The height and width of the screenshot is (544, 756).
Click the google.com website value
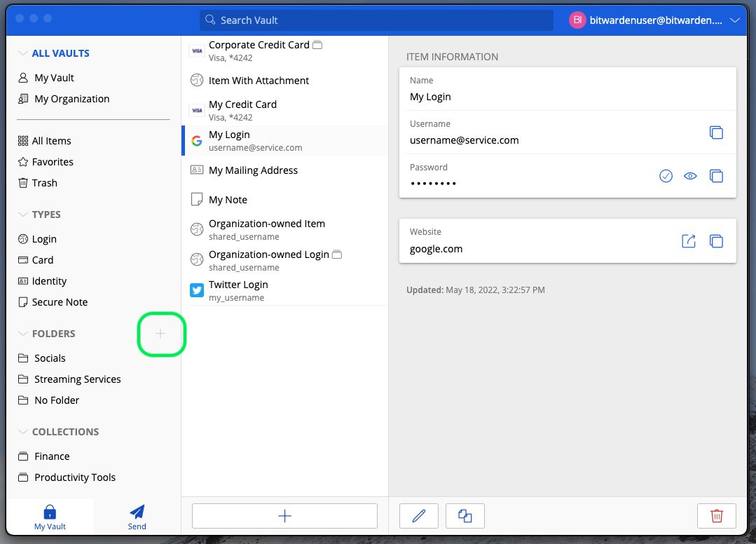[x=436, y=250]
